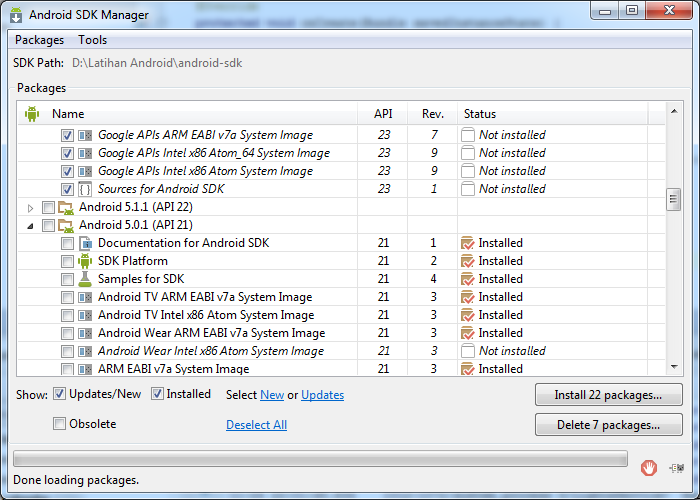
Task: Click the Android robot icon in header
Action: pyautogui.click(x=32, y=114)
